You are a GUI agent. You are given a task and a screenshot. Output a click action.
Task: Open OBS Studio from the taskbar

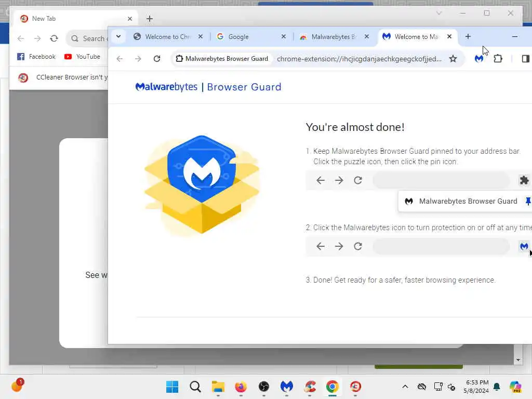click(263, 387)
